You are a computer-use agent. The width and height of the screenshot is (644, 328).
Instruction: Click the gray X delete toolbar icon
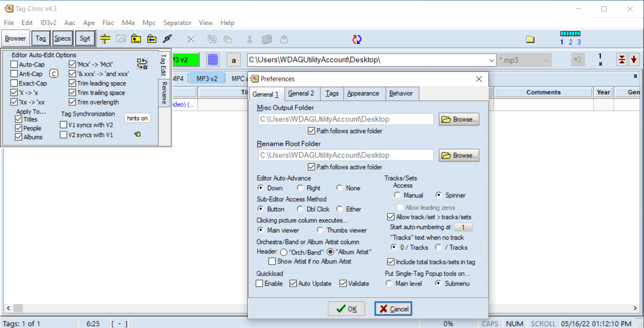tap(191, 40)
